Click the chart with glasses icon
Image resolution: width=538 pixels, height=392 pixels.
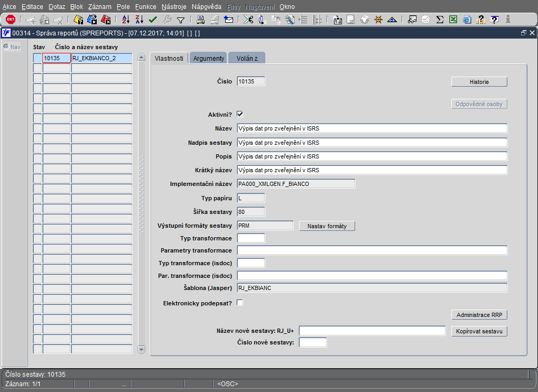pyautogui.click(x=412, y=20)
